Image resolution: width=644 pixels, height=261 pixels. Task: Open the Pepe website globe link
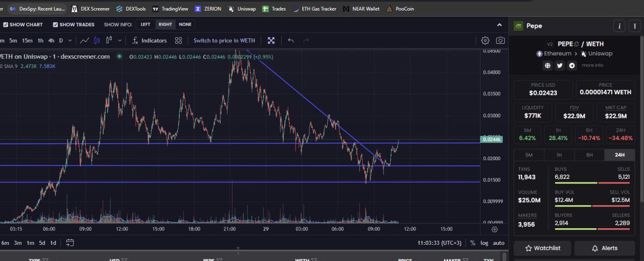[x=547, y=66]
